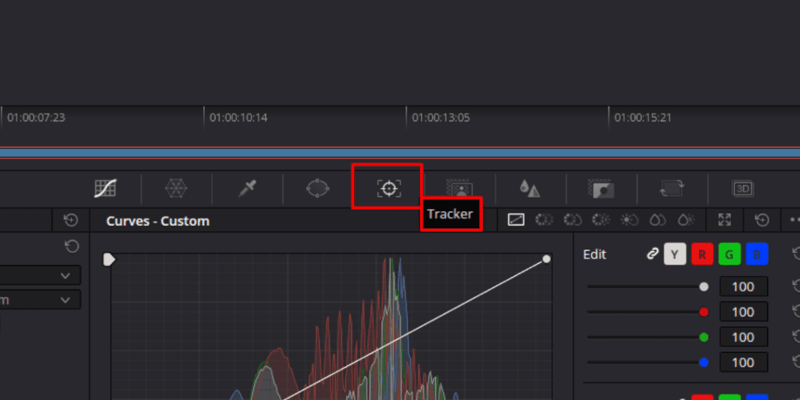
Task: Click the 'Curves - Custom' panel title
Action: tap(158, 221)
